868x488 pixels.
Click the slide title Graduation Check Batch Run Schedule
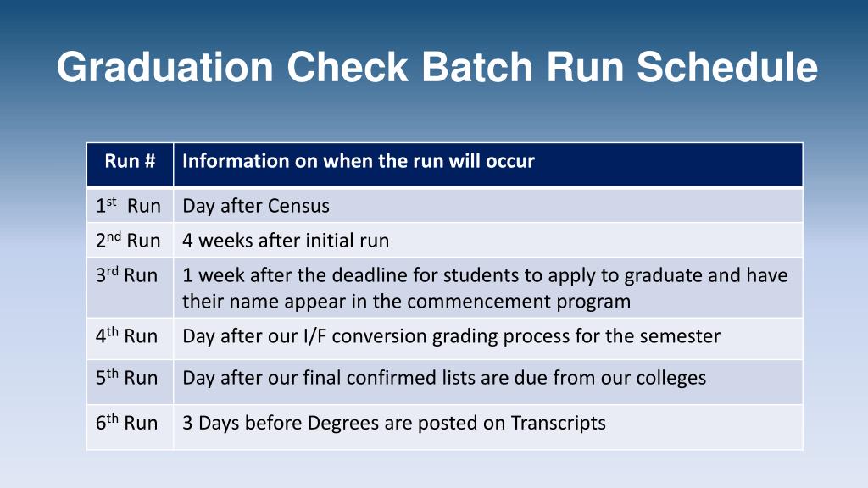437,68
